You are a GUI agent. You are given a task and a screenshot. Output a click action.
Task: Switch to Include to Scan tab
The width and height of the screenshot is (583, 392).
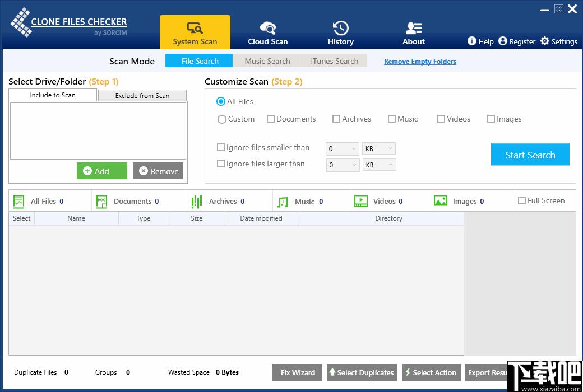53,95
